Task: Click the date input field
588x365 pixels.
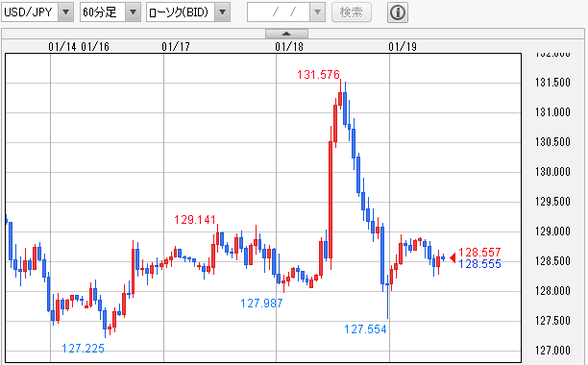Action: point(279,12)
